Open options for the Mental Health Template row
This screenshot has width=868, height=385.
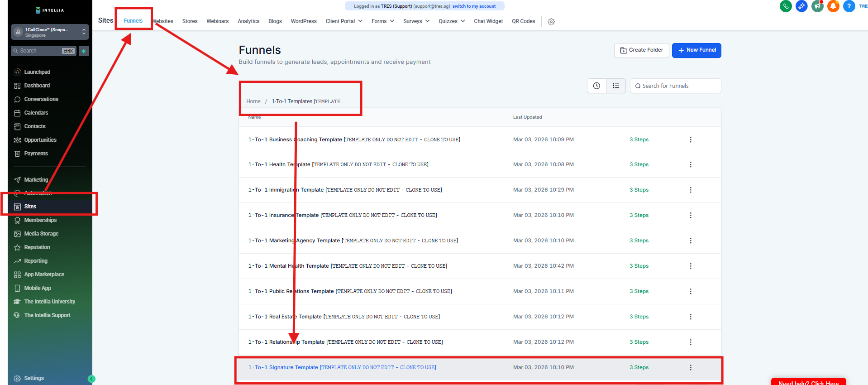pyautogui.click(x=691, y=266)
